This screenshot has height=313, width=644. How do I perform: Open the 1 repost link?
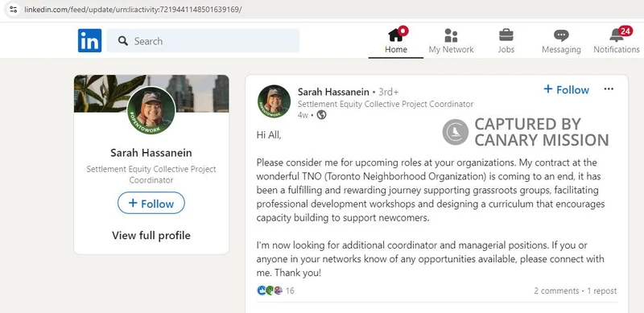point(601,290)
